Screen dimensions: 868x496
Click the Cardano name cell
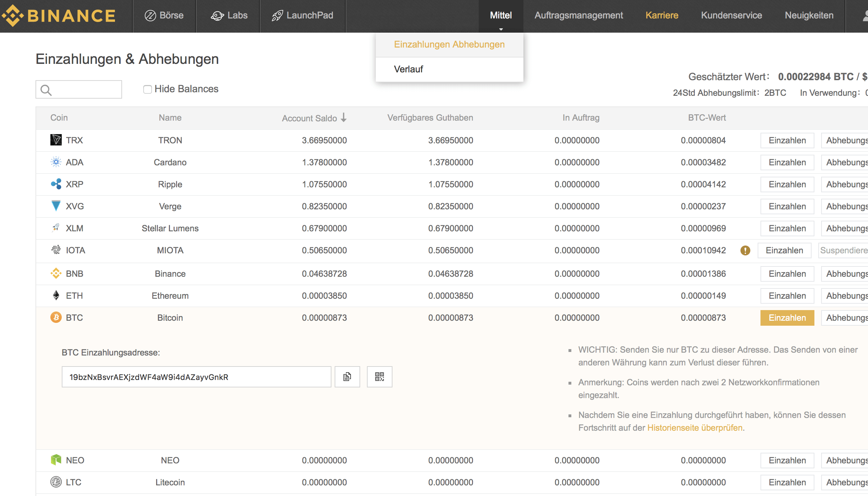170,162
